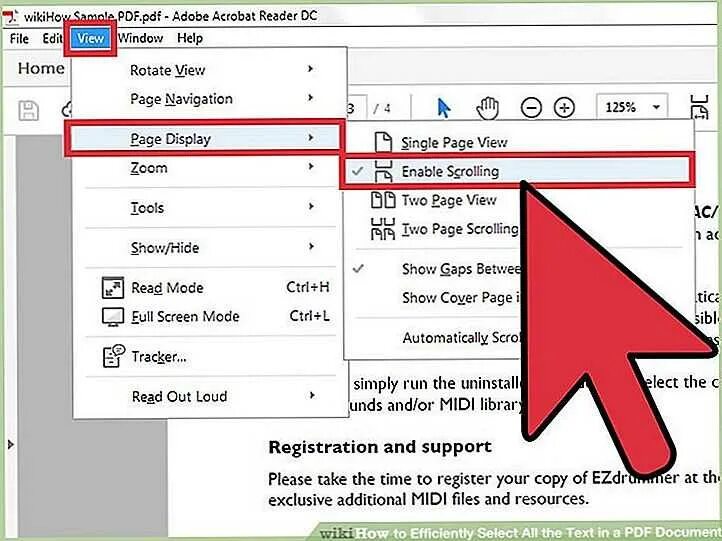Activate the Selection arrow tool
722x541 pixels.
(x=443, y=109)
